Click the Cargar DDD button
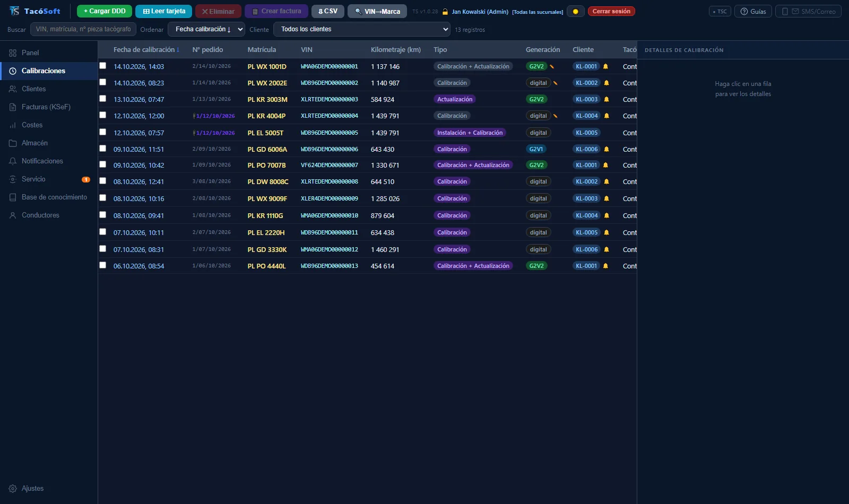Screen dimensions: 849x504 105,11
